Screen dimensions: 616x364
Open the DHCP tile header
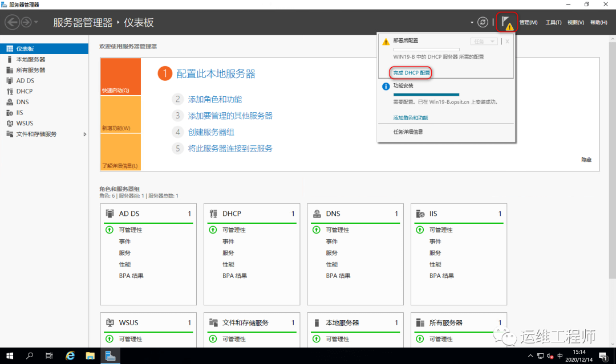point(252,214)
